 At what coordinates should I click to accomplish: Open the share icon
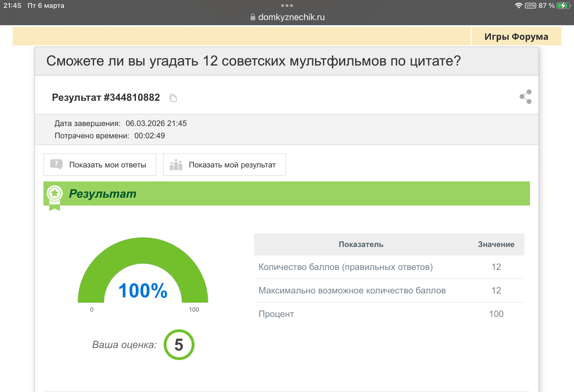(526, 97)
